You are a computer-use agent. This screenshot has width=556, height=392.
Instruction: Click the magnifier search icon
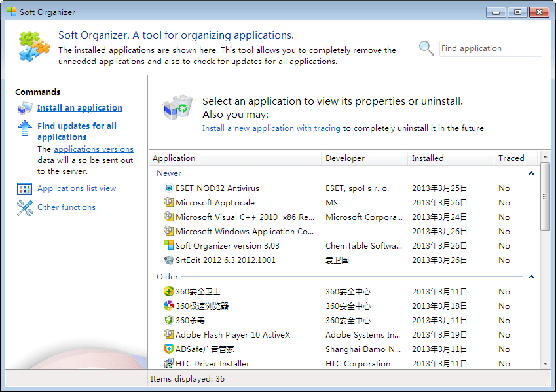(426, 48)
